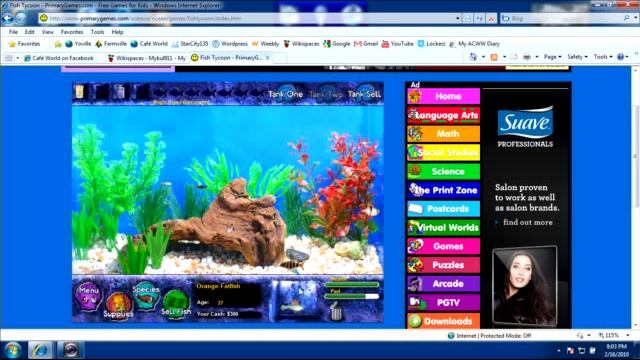
Task: Click find out more in Suave ad
Action: click(527, 222)
